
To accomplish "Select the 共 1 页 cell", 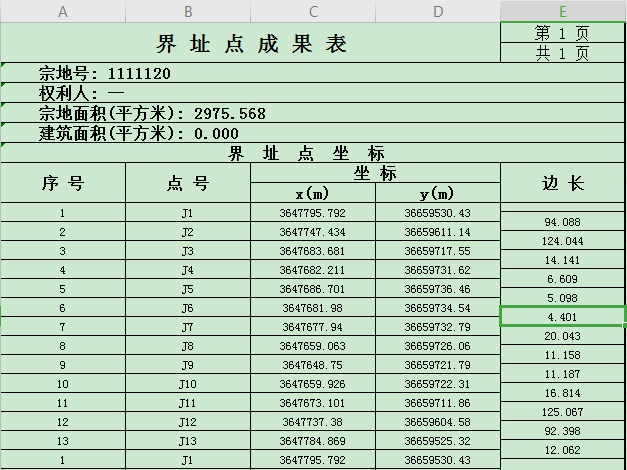I will tap(562, 52).
